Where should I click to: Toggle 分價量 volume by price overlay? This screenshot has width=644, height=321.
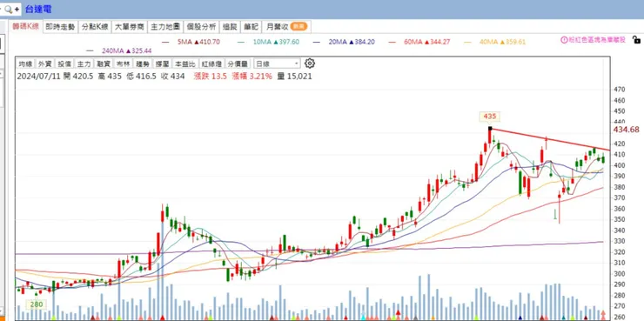tap(238, 64)
